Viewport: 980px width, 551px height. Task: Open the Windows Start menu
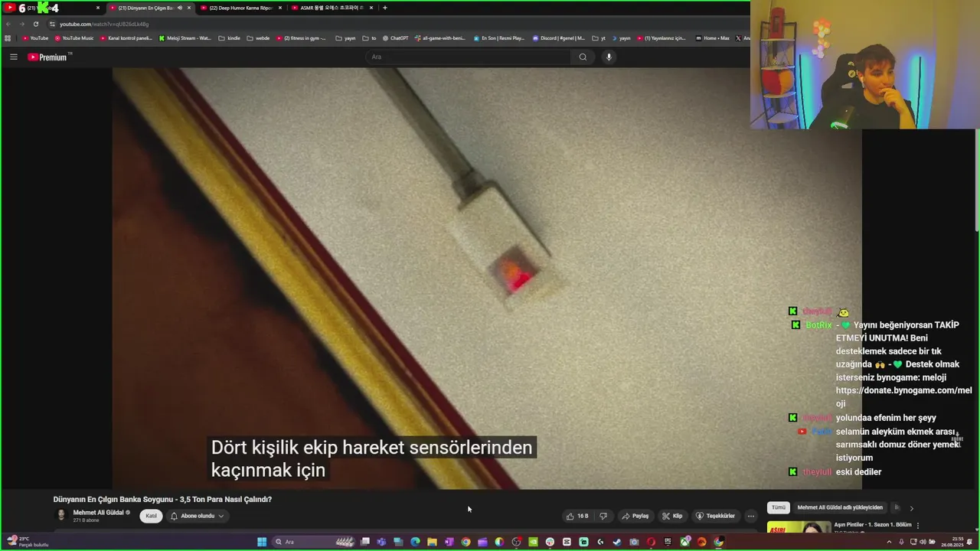(261, 542)
